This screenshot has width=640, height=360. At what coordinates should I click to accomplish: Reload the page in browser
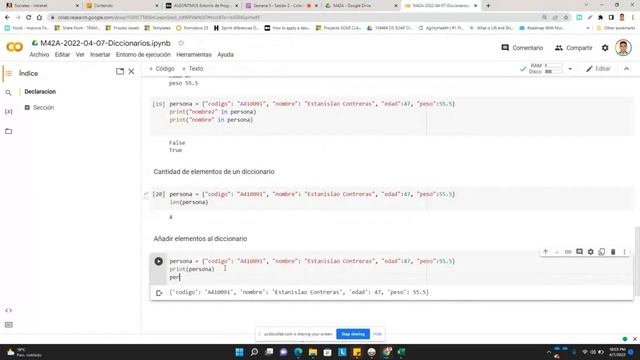(x=29, y=18)
